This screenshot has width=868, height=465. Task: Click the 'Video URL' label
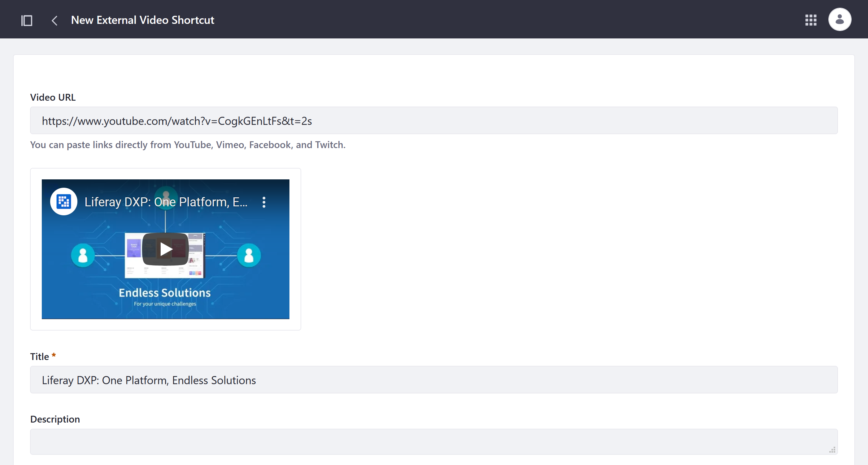[x=53, y=97]
